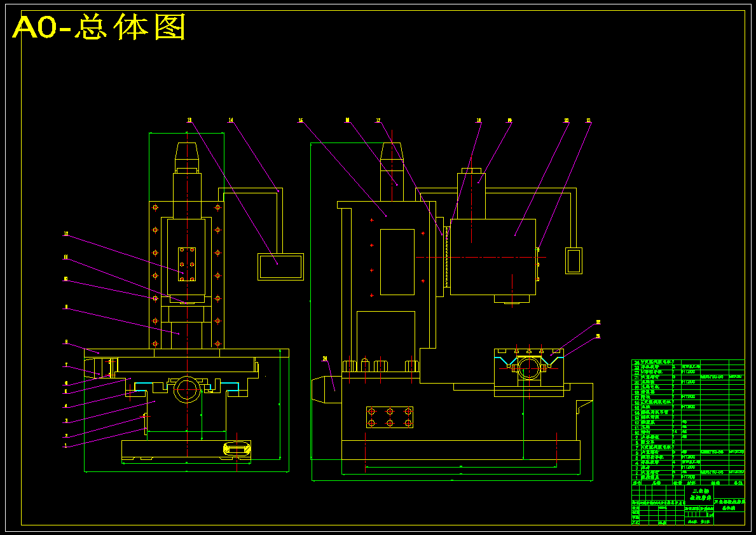The image size is (756, 535).
Task: Click the HT200 material cell in table row 20
Action: point(690,382)
